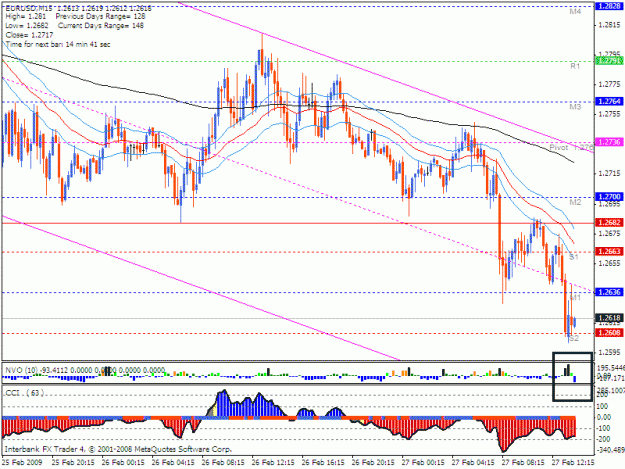Select the 'High= 1.281' info line
Image resolution: width=625 pixels, height=469 pixels.
tap(26, 16)
